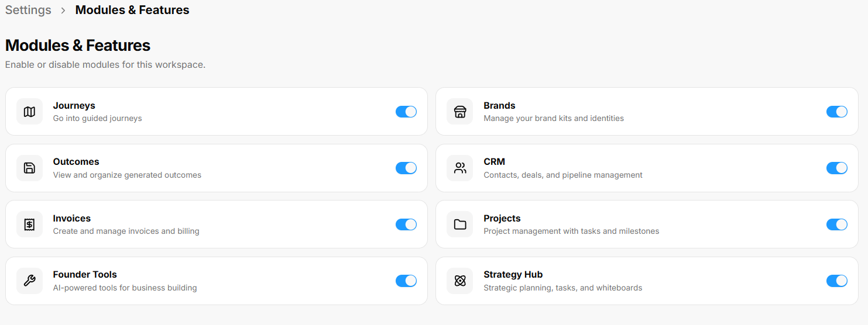The image size is (868, 325).
Task: Click the Modules & Features breadcrumb
Action: pos(132,10)
